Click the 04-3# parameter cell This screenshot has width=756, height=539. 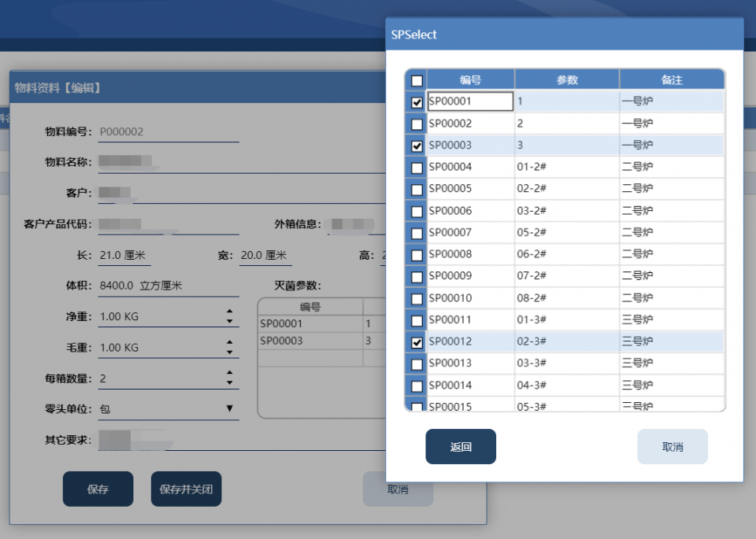click(x=567, y=385)
